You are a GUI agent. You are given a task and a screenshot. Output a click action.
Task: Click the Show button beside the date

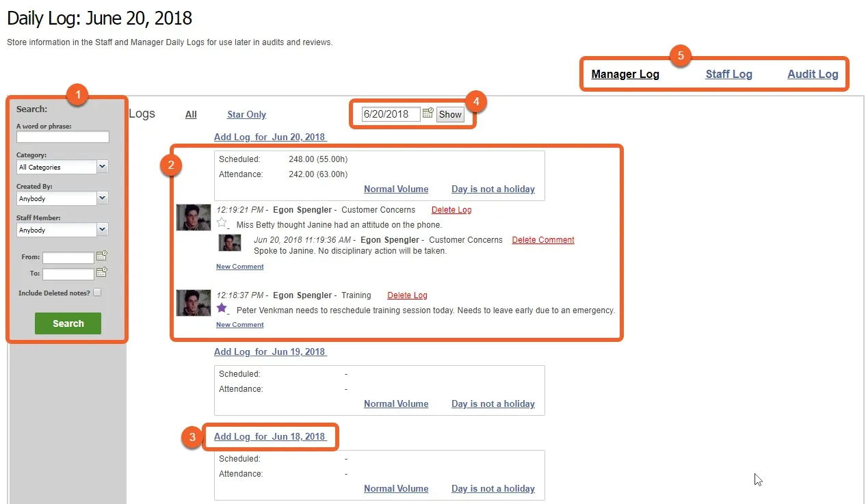[450, 114]
